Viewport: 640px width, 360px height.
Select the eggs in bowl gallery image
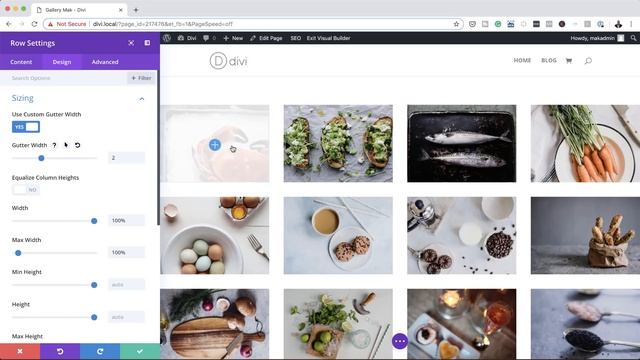coord(215,236)
